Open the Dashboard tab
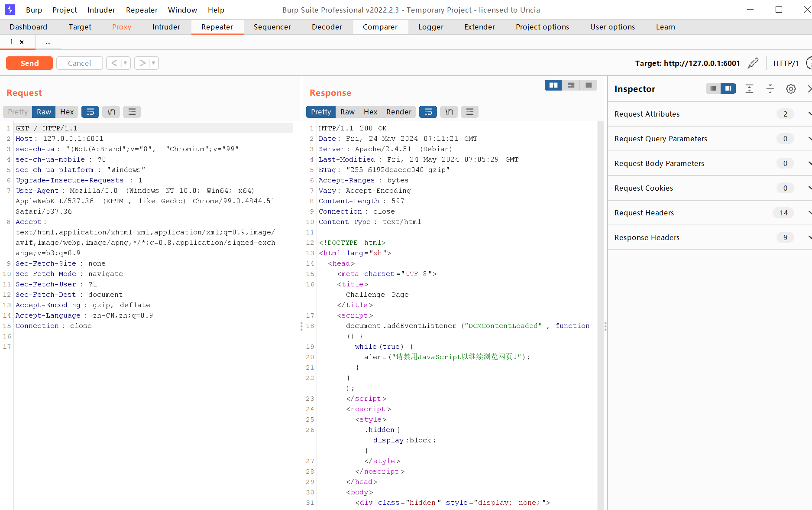 tap(28, 27)
